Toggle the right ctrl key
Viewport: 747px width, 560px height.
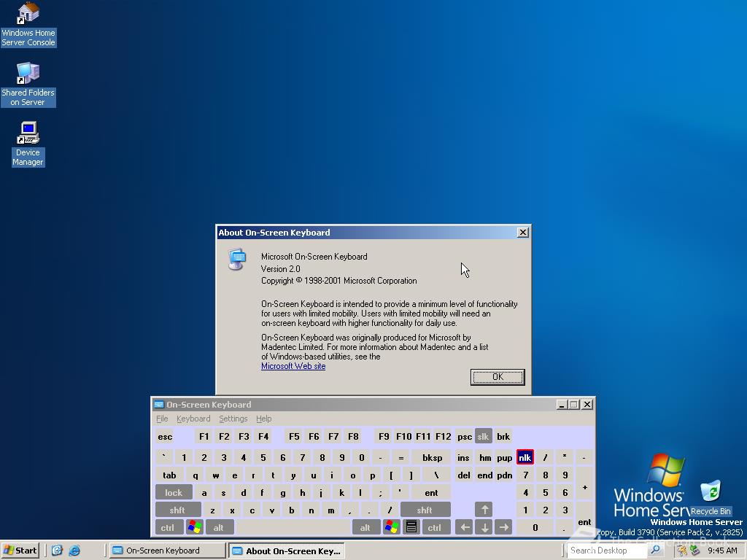tap(436, 528)
